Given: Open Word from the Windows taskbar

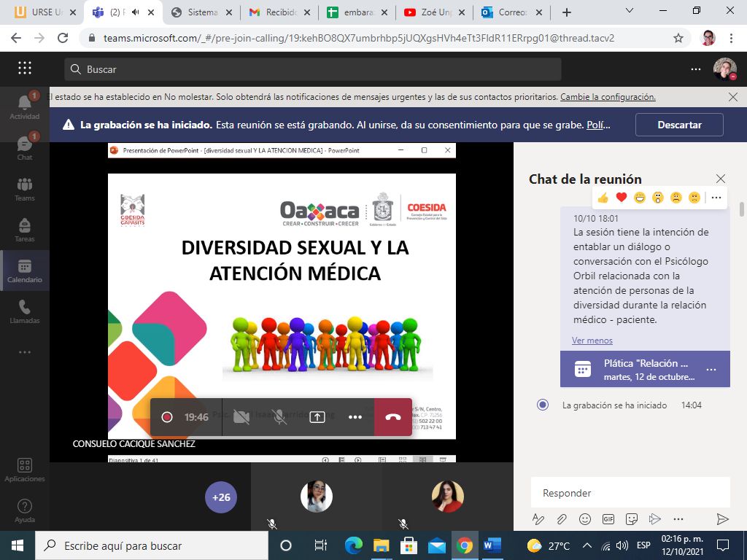Looking at the screenshot, I should tap(492, 545).
